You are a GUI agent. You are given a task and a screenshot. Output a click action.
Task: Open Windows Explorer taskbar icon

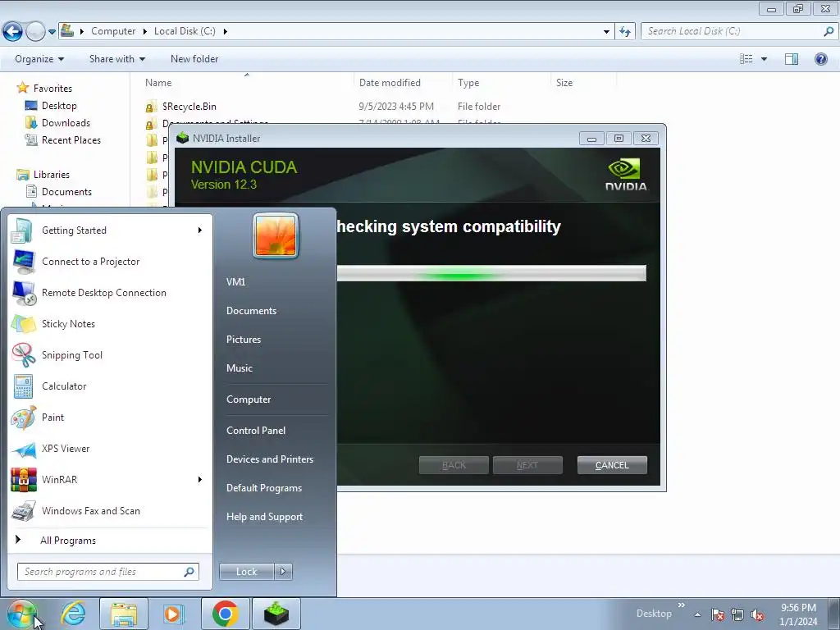pos(124,614)
